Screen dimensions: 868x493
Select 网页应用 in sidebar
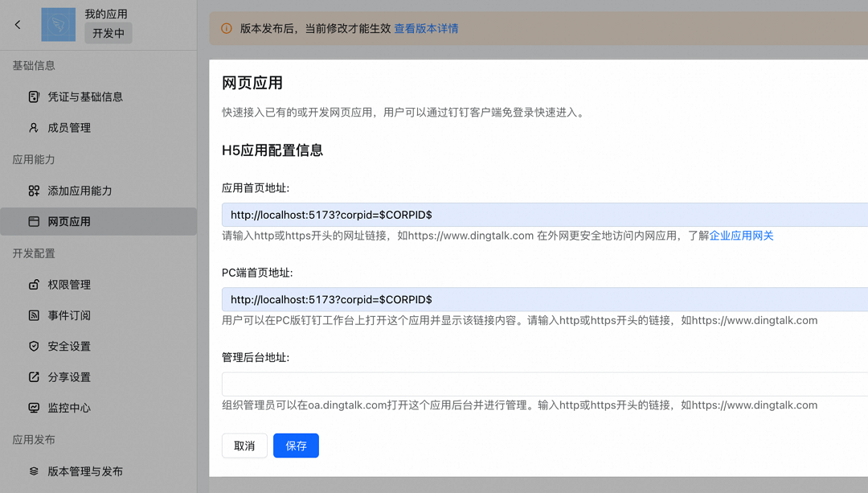pyautogui.click(x=99, y=222)
